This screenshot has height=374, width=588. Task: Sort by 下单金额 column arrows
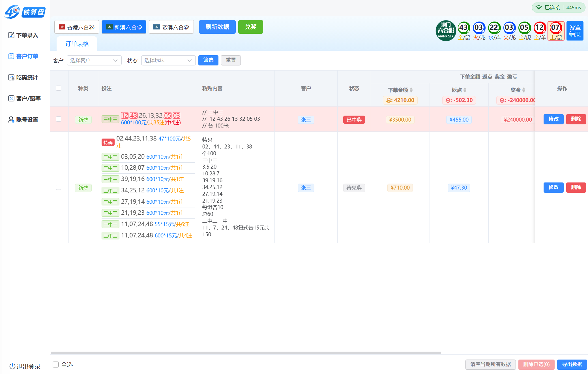(x=411, y=90)
